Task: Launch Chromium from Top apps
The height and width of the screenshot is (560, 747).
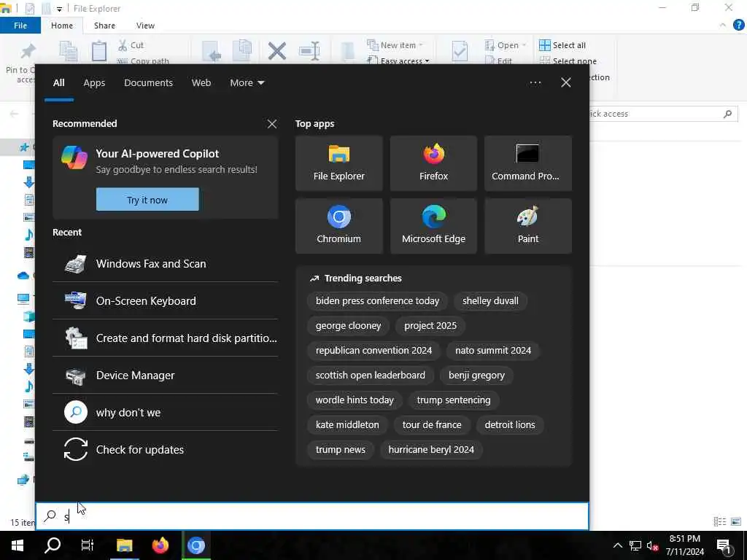Action: 338,226
